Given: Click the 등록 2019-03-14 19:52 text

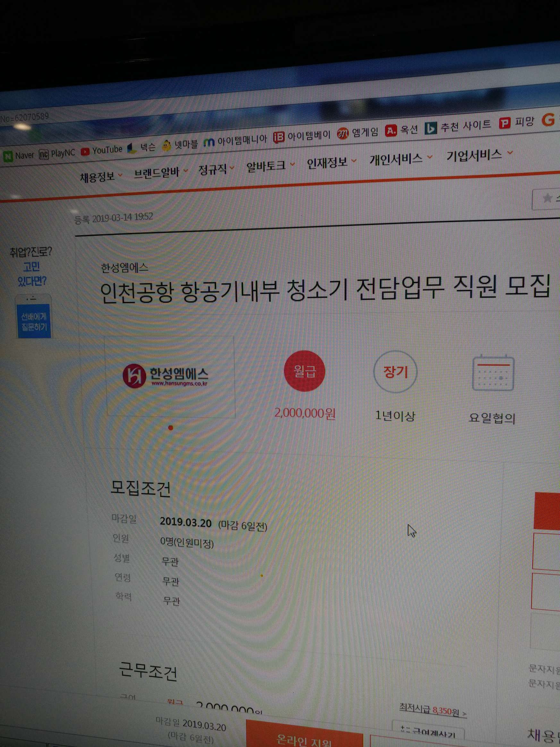Looking at the screenshot, I should tap(114, 218).
